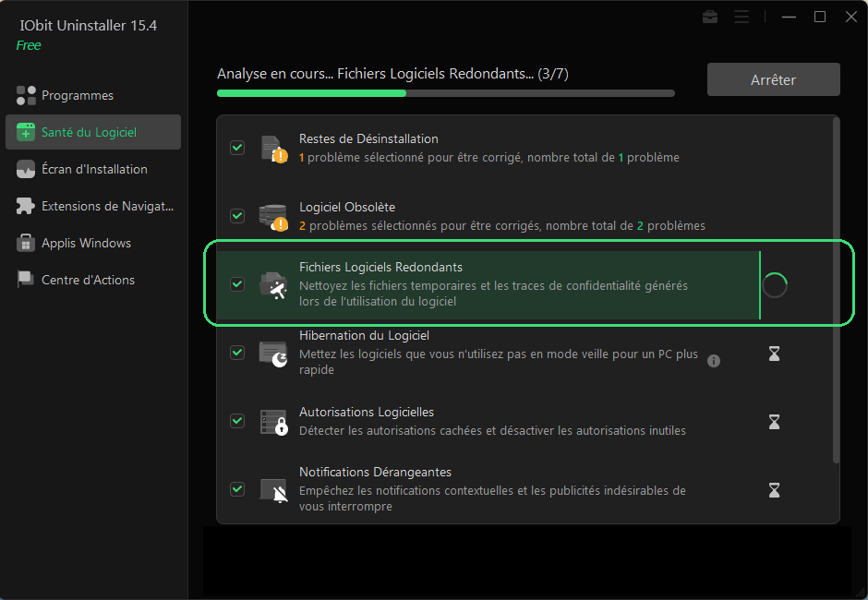Viewport: 868px width, 600px height.
Task: Click the Autorisations Logicielles lock icon
Action: [274, 423]
